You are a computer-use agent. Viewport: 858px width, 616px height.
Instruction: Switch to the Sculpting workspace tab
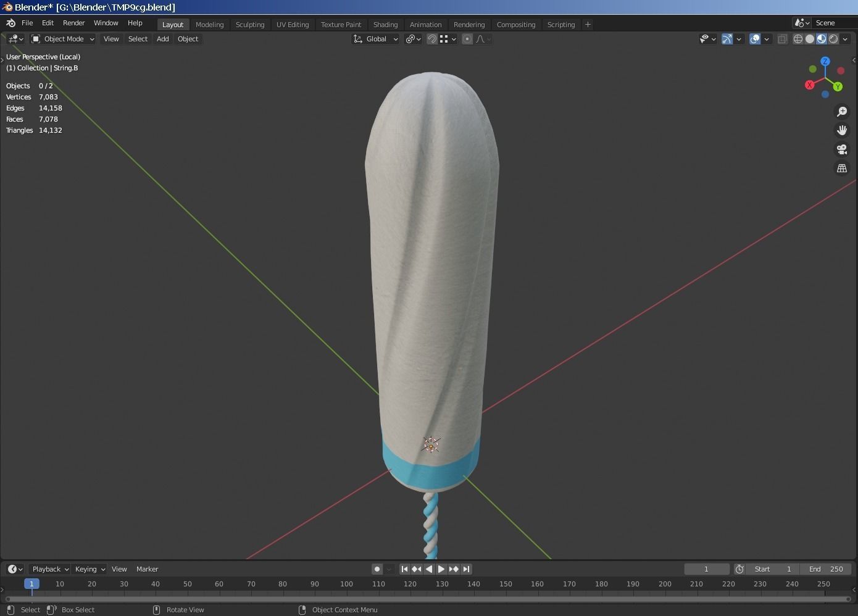(x=250, y=25)
